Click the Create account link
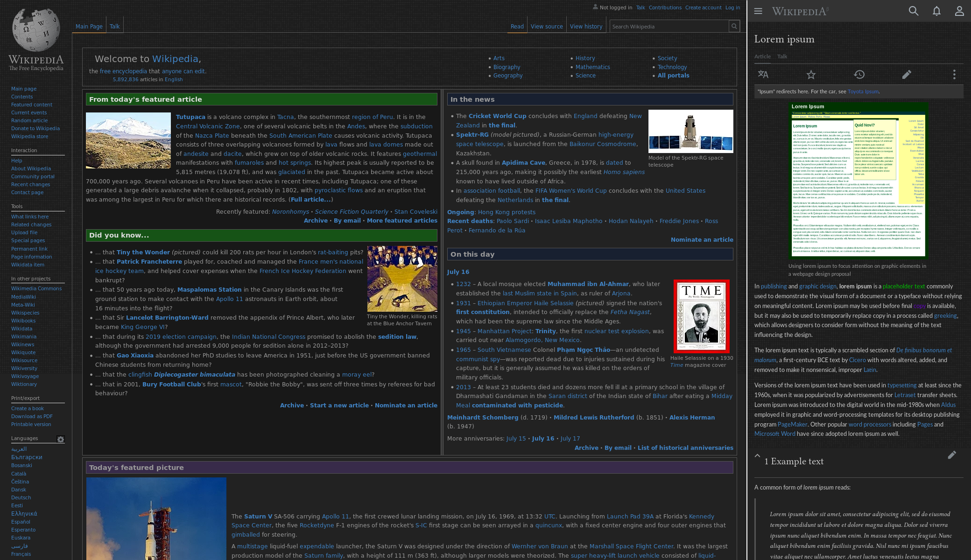The width and height of the screenshot is (971, 560). 703,7
